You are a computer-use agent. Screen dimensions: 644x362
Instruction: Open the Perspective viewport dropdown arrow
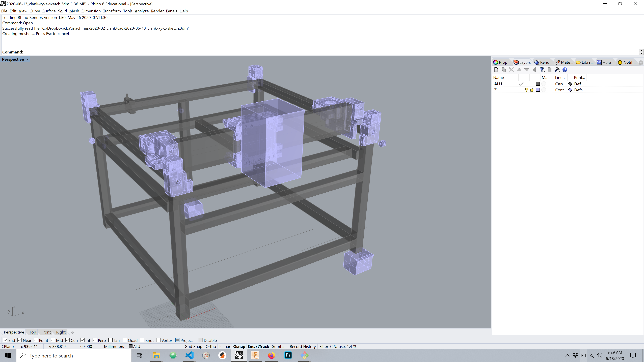(x=28, y=59)
